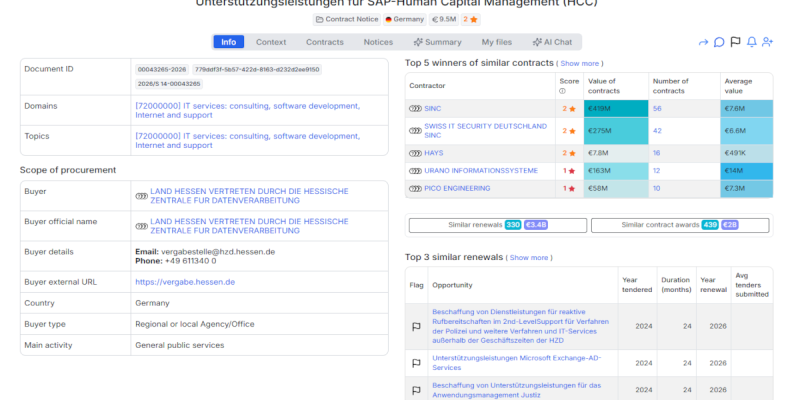This screenshot has width=800, height=400.
Task: Open the Topics IT services link
Action: pos(247,141)
